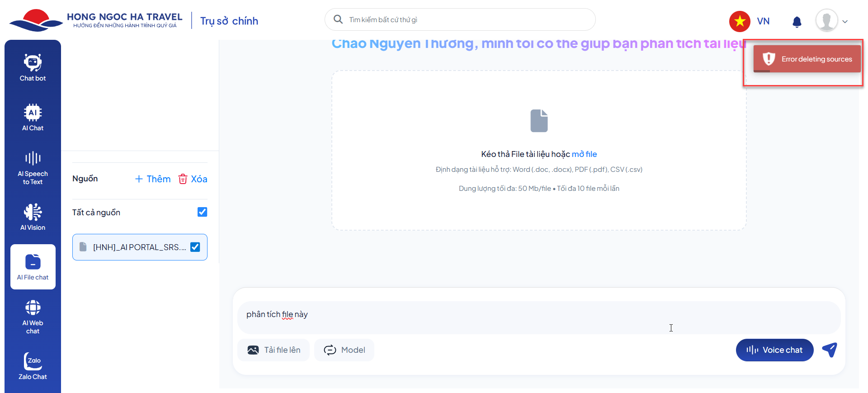Start Voice chat
This screenshot has height=393, width=868.
click(774, 350)
